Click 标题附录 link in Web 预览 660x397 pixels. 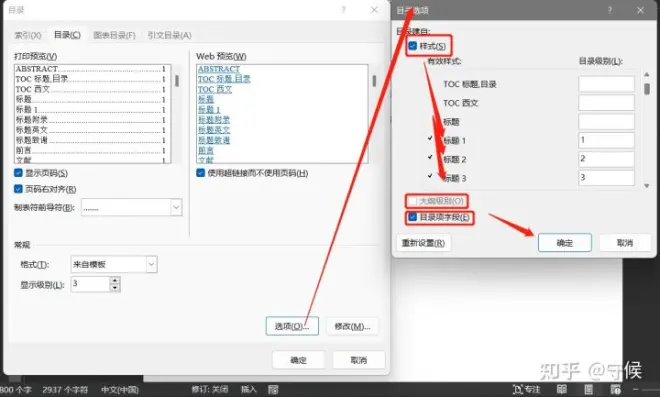point(214,120)
